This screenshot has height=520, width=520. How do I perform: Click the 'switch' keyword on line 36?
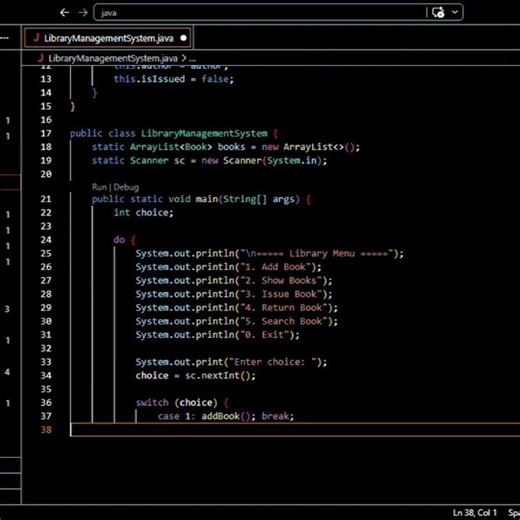[152, 403]
